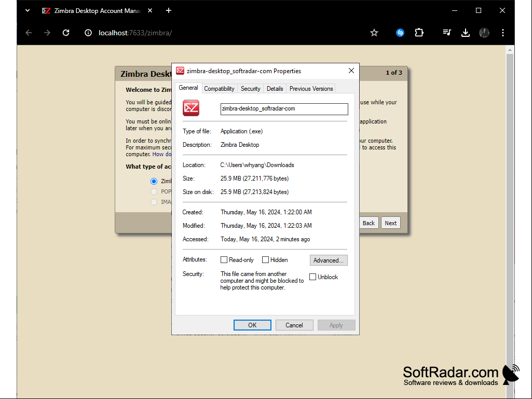The width and height of the screenshot is (532, 399).
Task: Open the tab search chevron
Action: [x=28, y=10]
